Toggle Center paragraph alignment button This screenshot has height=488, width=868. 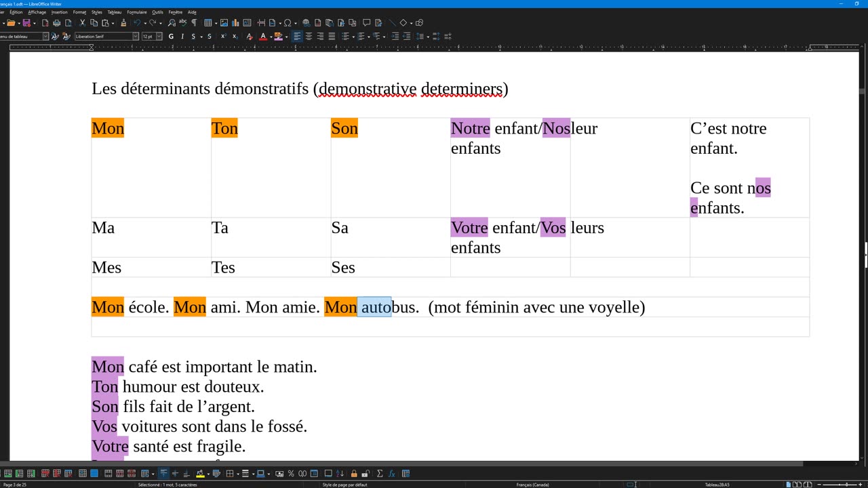click(309, 37)
